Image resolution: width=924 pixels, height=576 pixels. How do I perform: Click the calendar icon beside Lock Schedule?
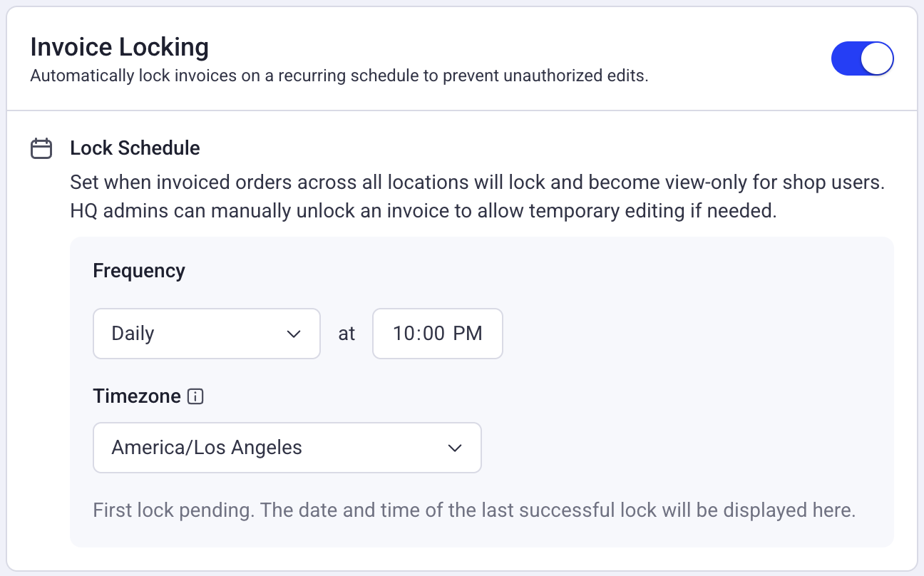click(x=41, y=148)
